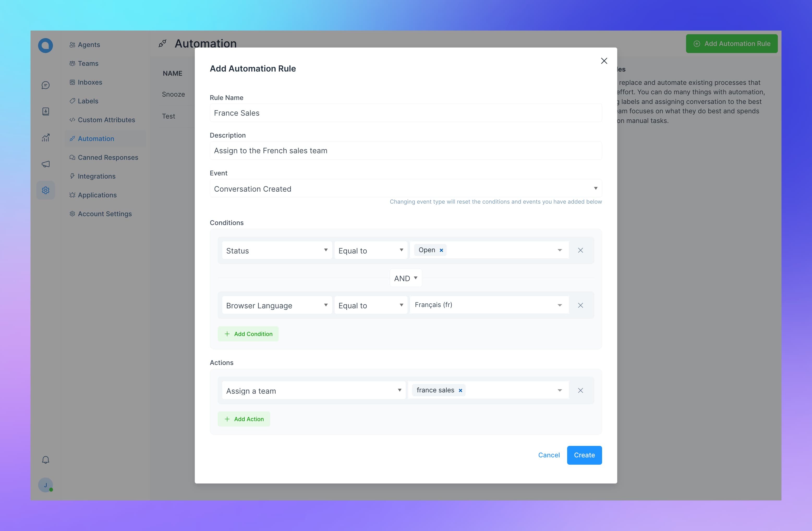Click Add Condition button
Screen dimensions: 812x531
(x=248, y=334)
